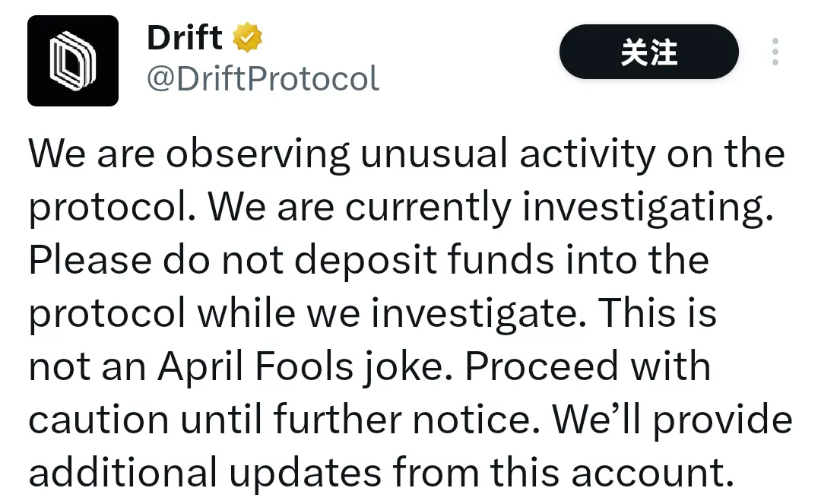Click the opening words "We are observing"

(189, 154)
